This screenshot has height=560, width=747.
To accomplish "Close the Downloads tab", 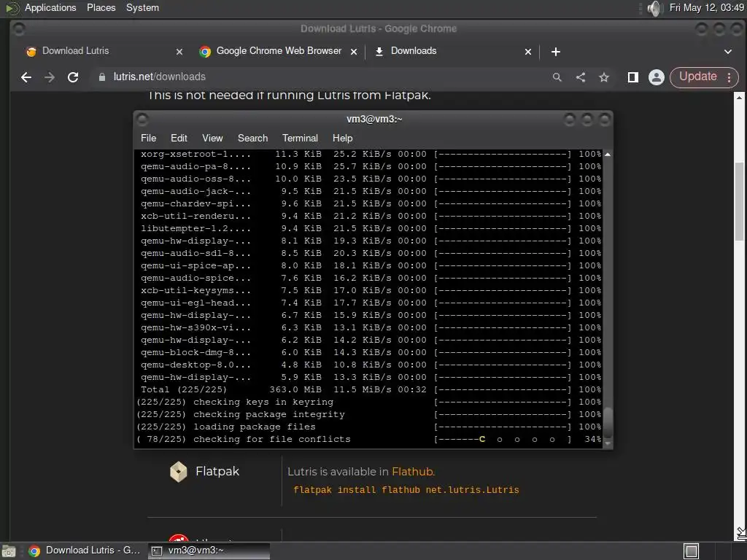I will coord(528,52).
